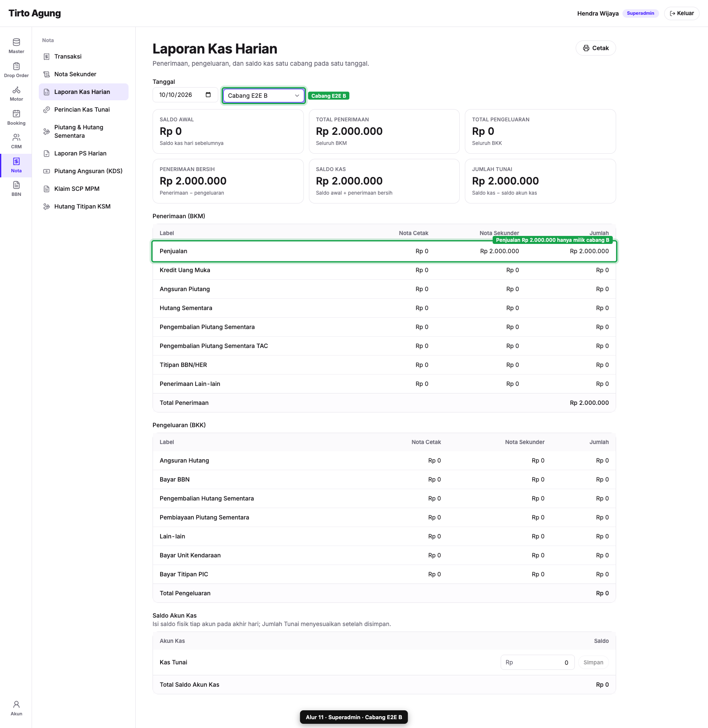This screenshot has width=708, height=728.
Task: Click the Angsuran Hutang row label
Action: tap(184, 460)
